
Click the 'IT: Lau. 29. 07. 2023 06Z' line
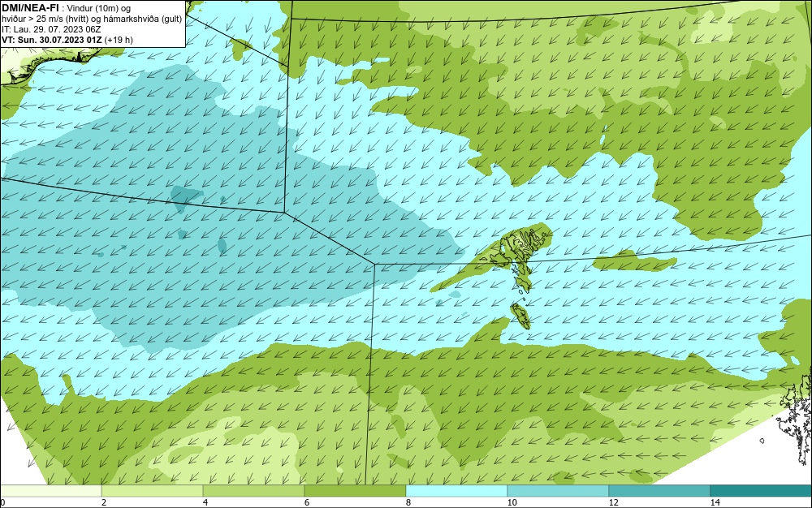point(51,29)
